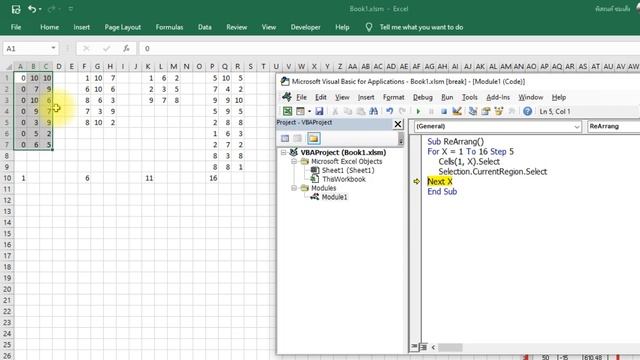Viewport: 640px width, 360px height.
Task: Open Find with the binoculars icon
Action: click(x=373, y=111)
